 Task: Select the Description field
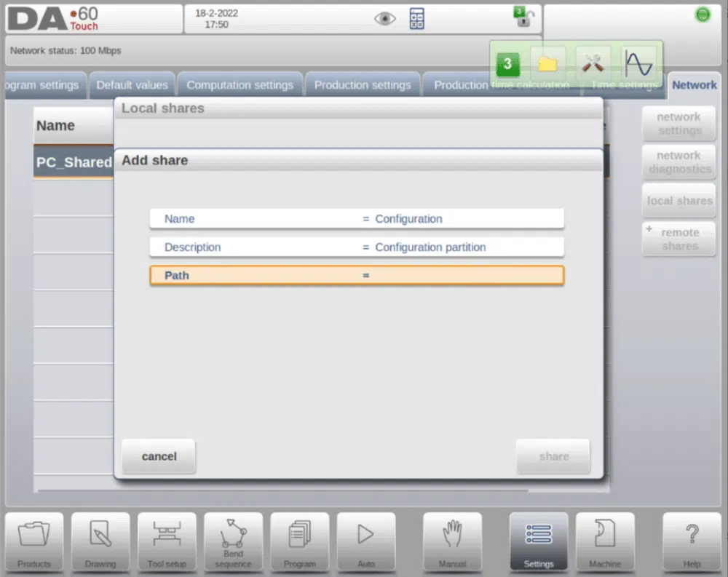click(357, 247)
